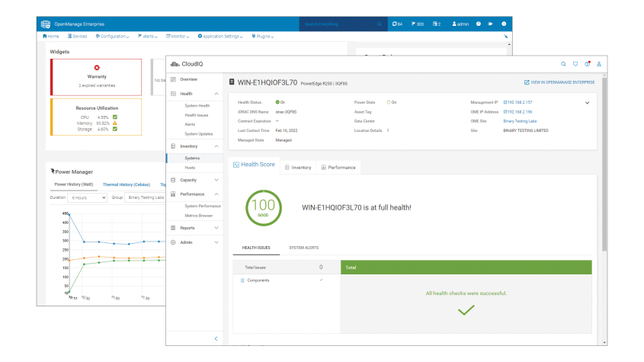Click the Overview grid icon in sidebar
This screenshot has width=644, height=362.
click(173, 79)
